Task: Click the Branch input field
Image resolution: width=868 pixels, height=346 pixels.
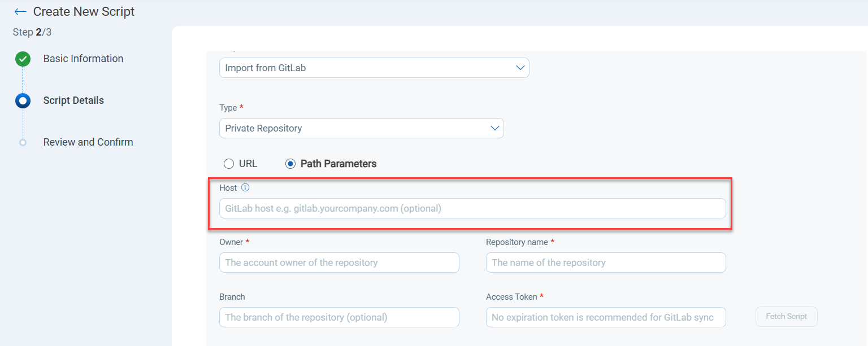Action: click(x=339, y=317)
